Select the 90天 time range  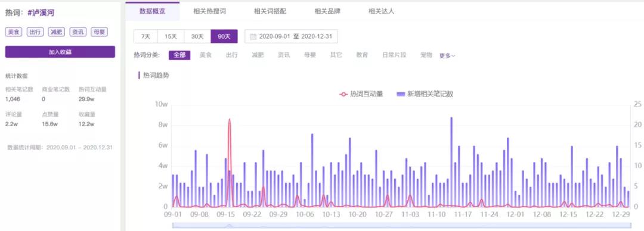pos(224,36)
